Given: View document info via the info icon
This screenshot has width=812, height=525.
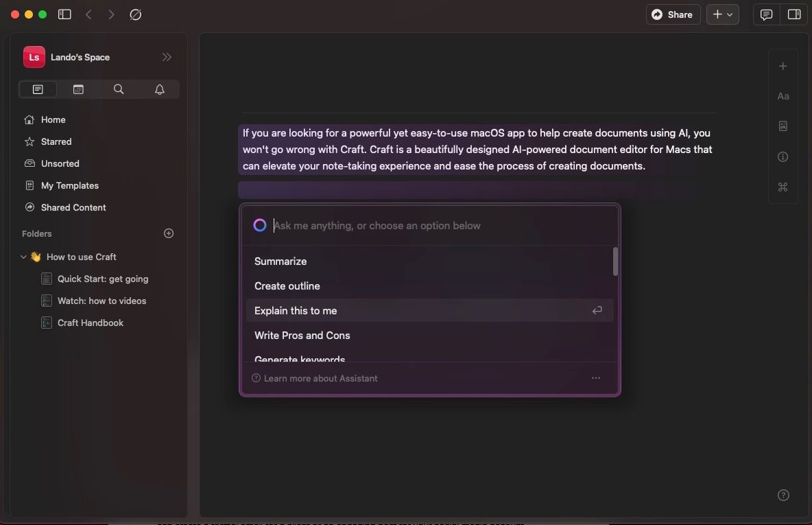Looking at the screenshot, I should point(783,156).
